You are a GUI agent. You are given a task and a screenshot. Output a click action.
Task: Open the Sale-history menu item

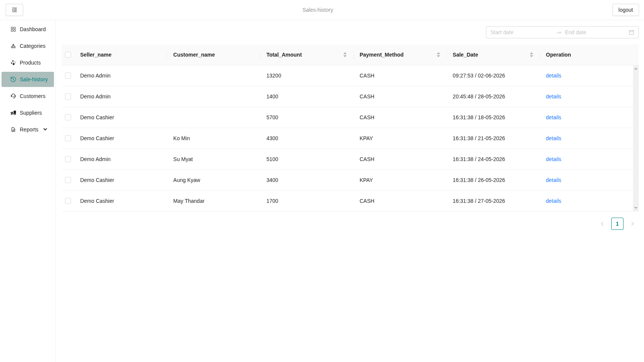28,79
